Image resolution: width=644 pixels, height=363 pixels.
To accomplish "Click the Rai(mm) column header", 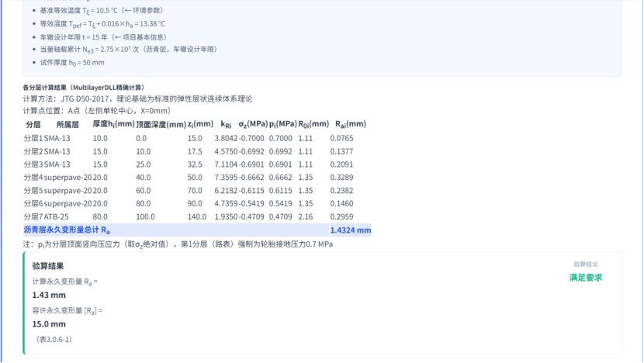I will (x=351, y=124).
